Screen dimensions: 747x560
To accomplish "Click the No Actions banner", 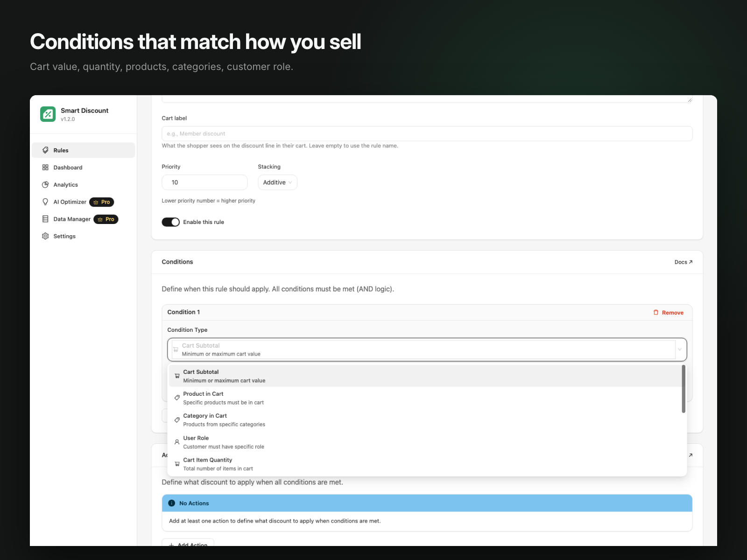I will [x=427, y=503].
